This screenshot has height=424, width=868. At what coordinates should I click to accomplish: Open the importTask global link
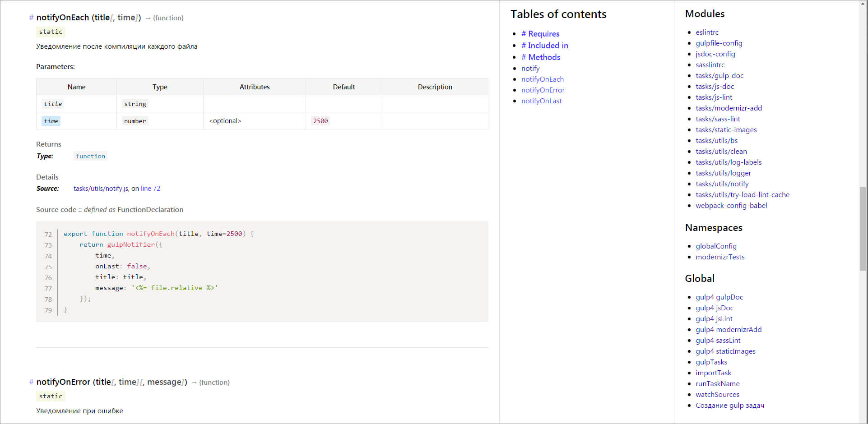[x=713, y=373]
